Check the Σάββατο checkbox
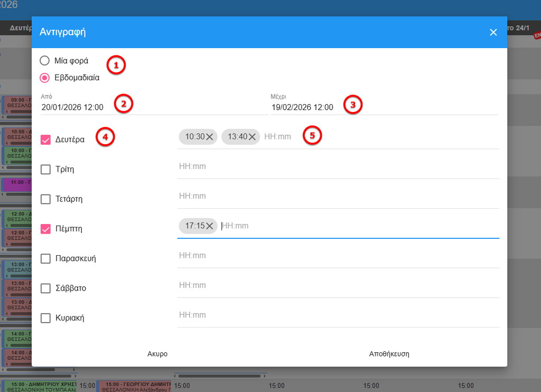541x392 pixels. tap(45, 288)
